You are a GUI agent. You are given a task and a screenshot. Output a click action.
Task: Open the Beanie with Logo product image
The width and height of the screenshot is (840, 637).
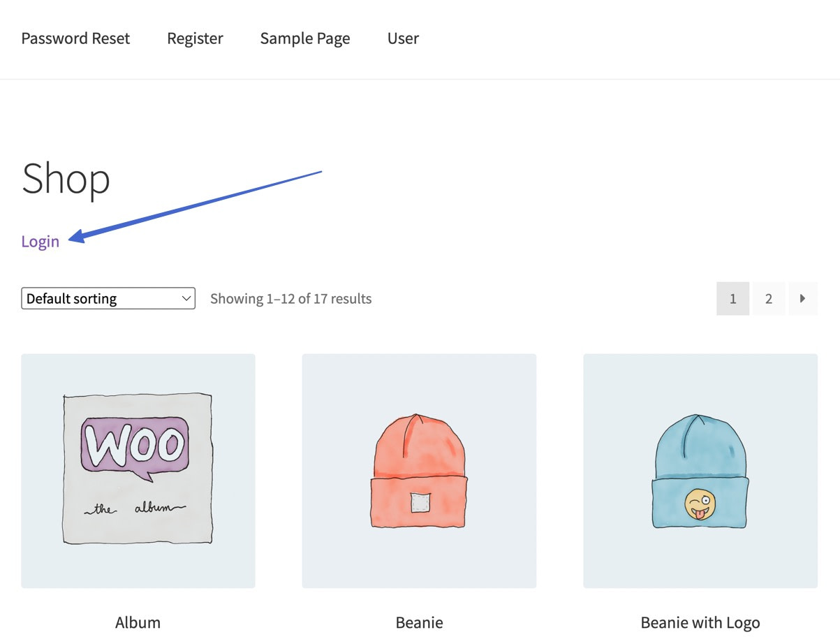[x=700, y=471]
